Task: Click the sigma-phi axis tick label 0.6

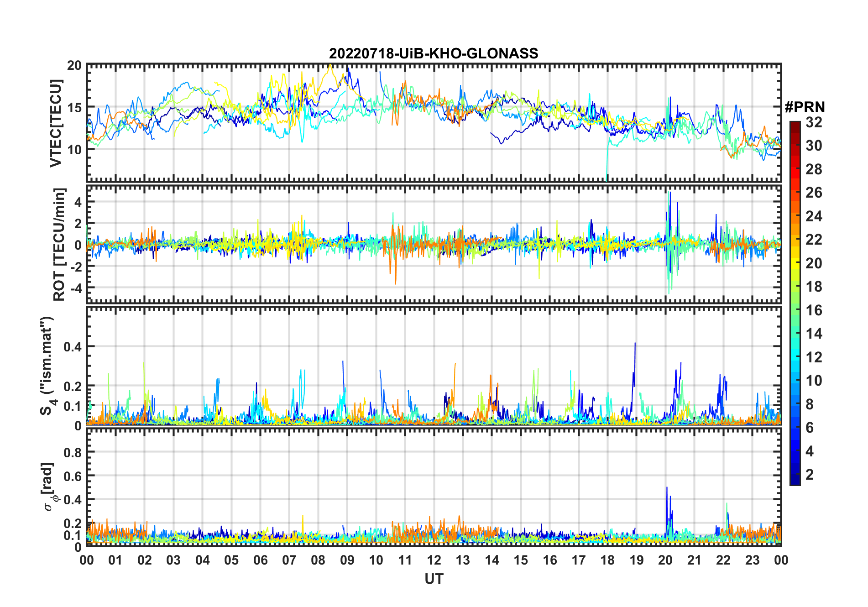Action: [73, 476]
